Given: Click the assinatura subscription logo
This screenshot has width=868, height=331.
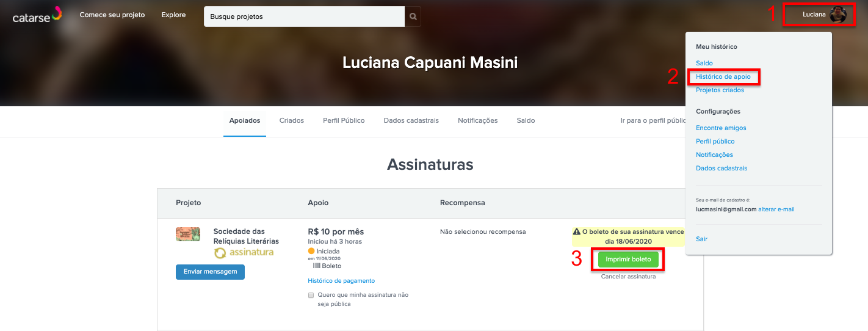Looking at the screenshot, I should point(244,252).
